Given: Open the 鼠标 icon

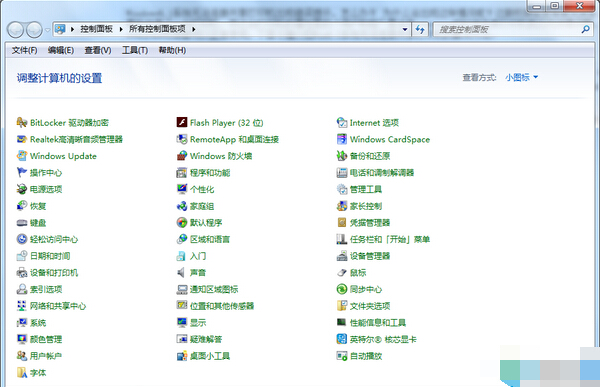Looking at the screenshot, I should coord(342,273).
